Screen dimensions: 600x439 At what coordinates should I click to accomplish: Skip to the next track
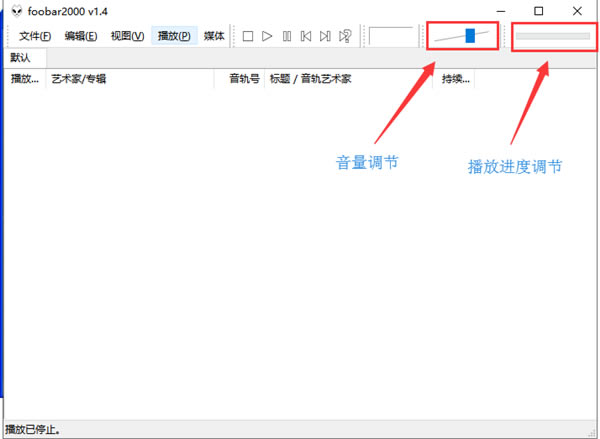pyautogui.click(x=325, y=36)
